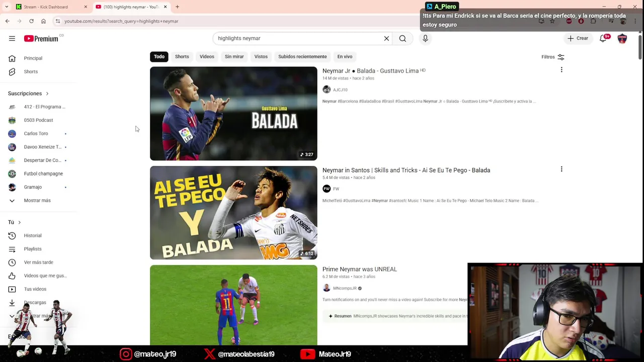
Task: Open Ver más tarde list
Action: pyautogui.click(x=38, y=262)
